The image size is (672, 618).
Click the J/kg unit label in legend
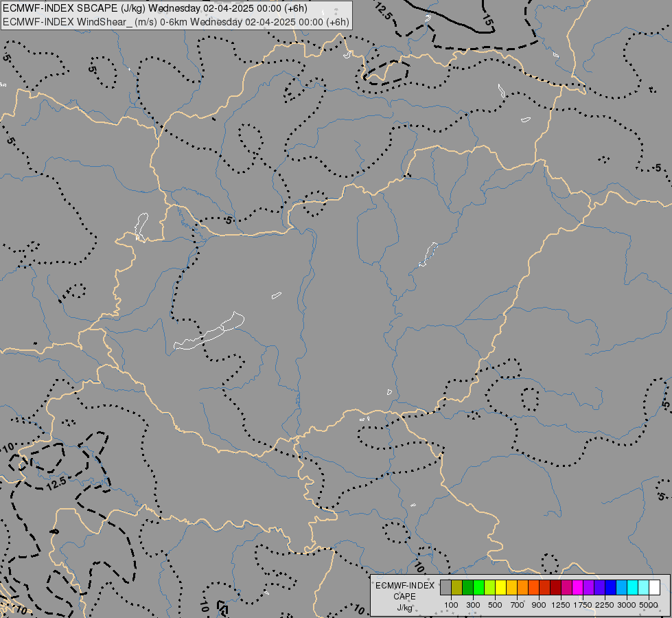coord(404,608)
